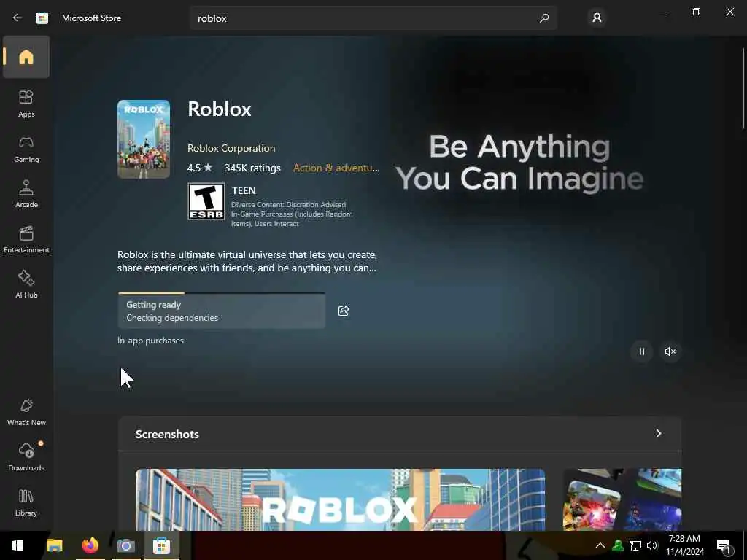The width and height of the screenshot is (747, 560).
Task: Open the user account profile icon
Action: [x=597, y=18]
